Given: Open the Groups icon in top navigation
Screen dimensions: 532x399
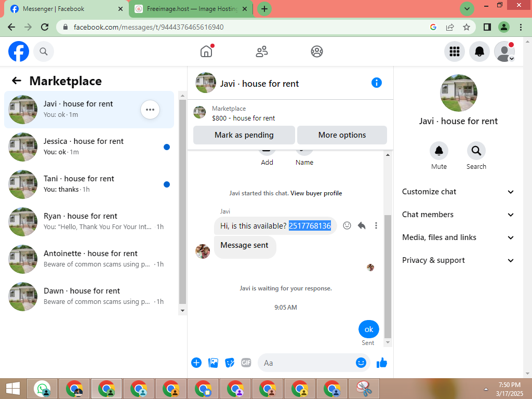Looking at the screenshot, I should (x=317, y=51).
